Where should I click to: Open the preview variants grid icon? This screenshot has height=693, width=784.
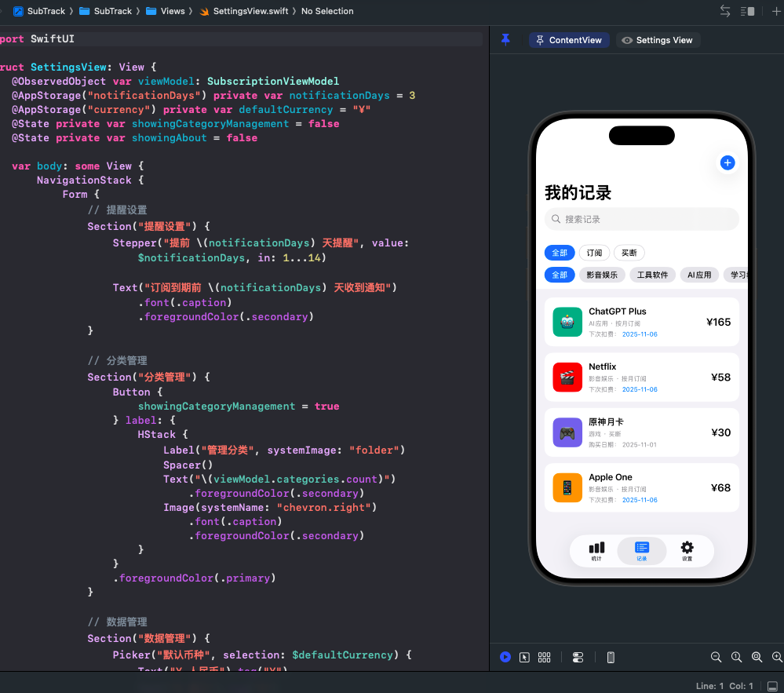[x=545, y=657]
